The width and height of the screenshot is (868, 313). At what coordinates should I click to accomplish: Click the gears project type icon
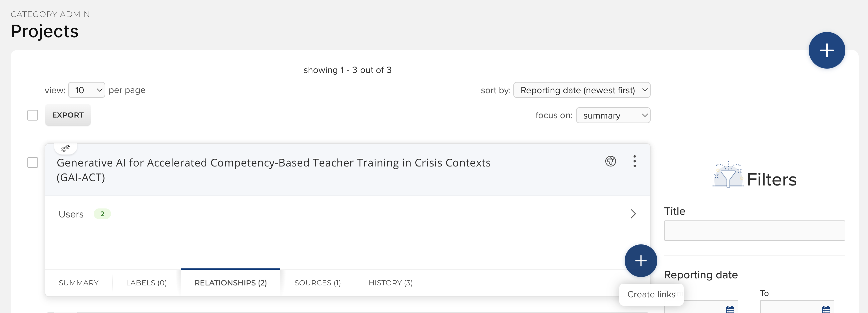coord(65,148)
